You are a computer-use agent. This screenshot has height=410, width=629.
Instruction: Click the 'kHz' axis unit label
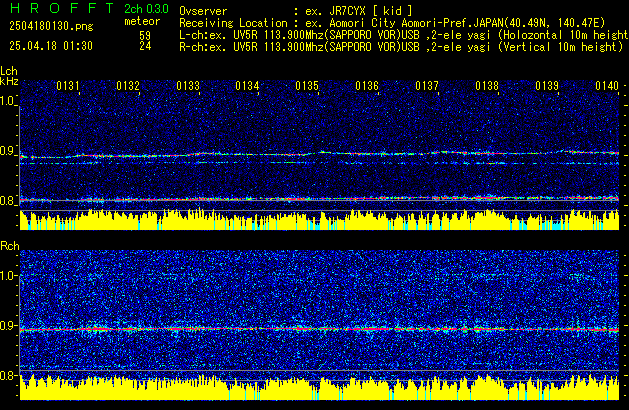pos(9,81)
